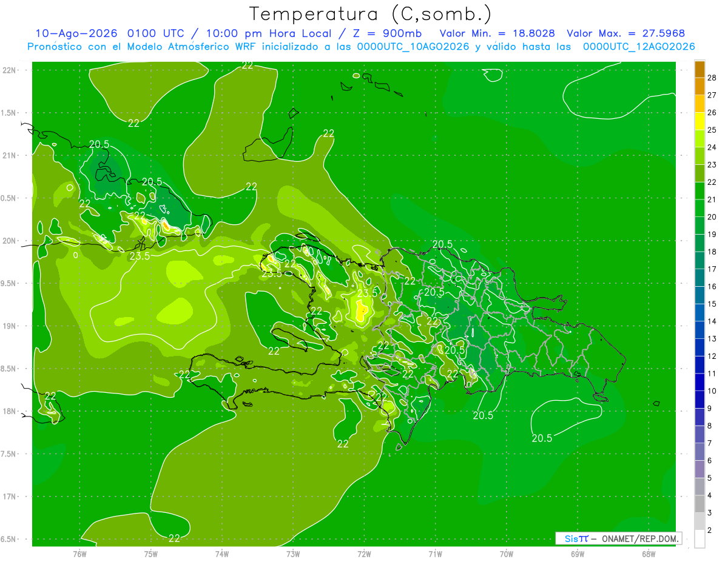Click the colorbar label "2"
Screen dimensions: 728x562
710,530
